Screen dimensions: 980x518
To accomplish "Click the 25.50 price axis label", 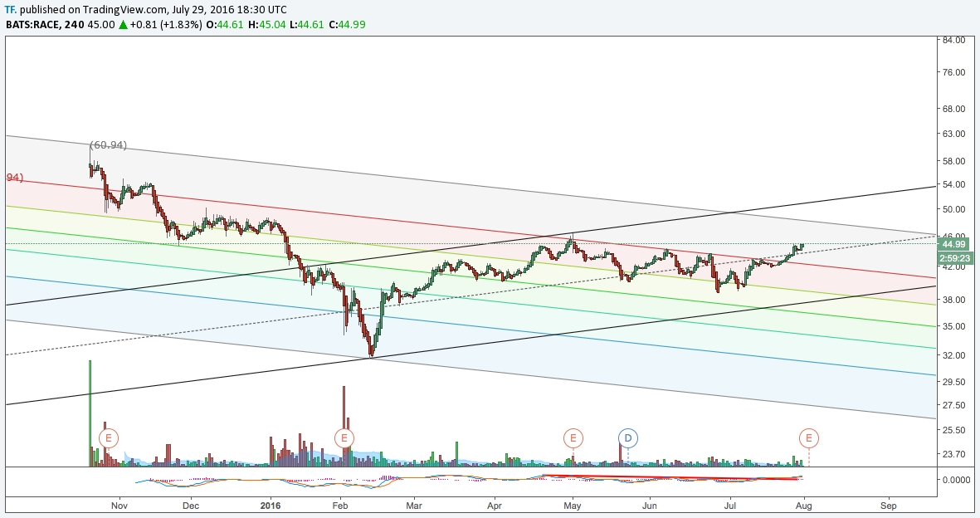I will pyautogui.click(x=953, y=430).
